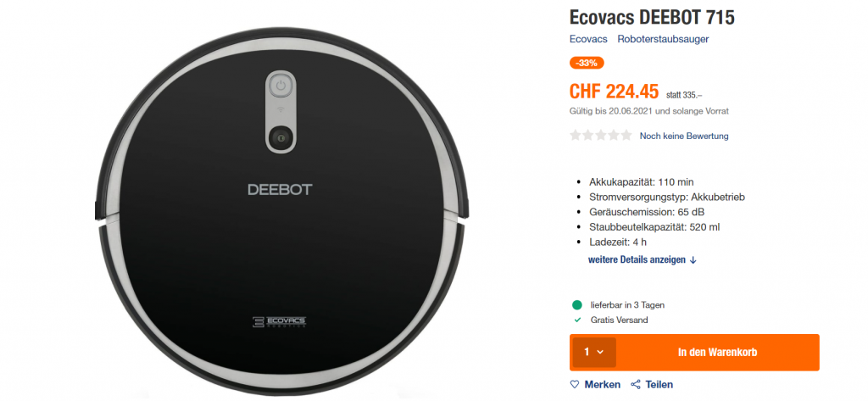Click the down arrow after weitere Details anzeigen

[693, 259]
